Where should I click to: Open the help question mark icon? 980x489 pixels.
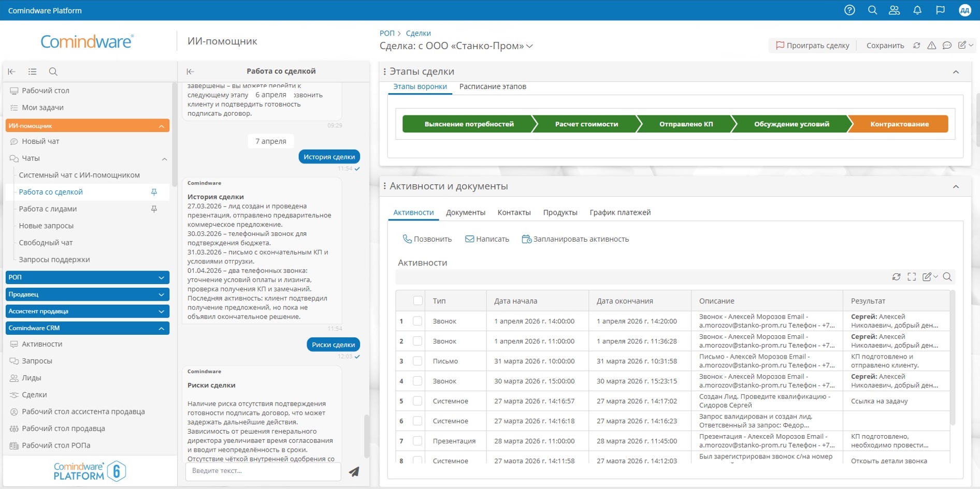point(849,10)
